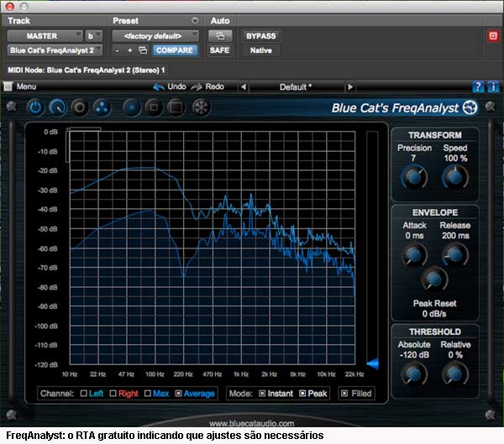Go to the next preset arrow
Viewport: 504px width, 444px height.
(x=350, y=87)
